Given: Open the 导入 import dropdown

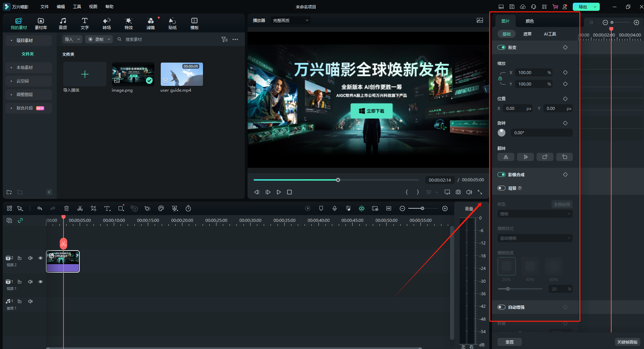Looking at the screenshot, I should (x=72, y=39).
